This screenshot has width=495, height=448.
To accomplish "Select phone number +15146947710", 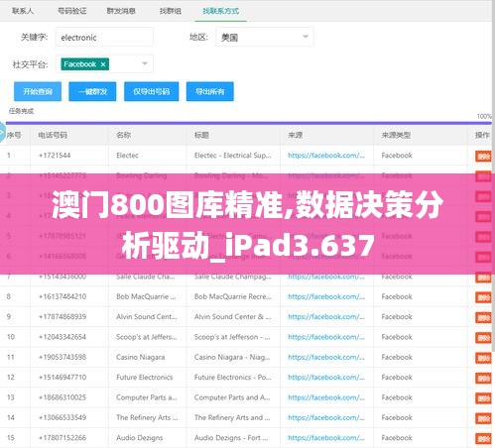I will click(62, 378).
